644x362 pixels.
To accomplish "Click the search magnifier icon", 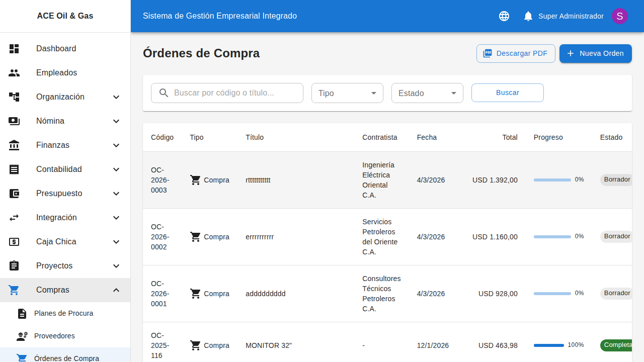I will point(164,93).
